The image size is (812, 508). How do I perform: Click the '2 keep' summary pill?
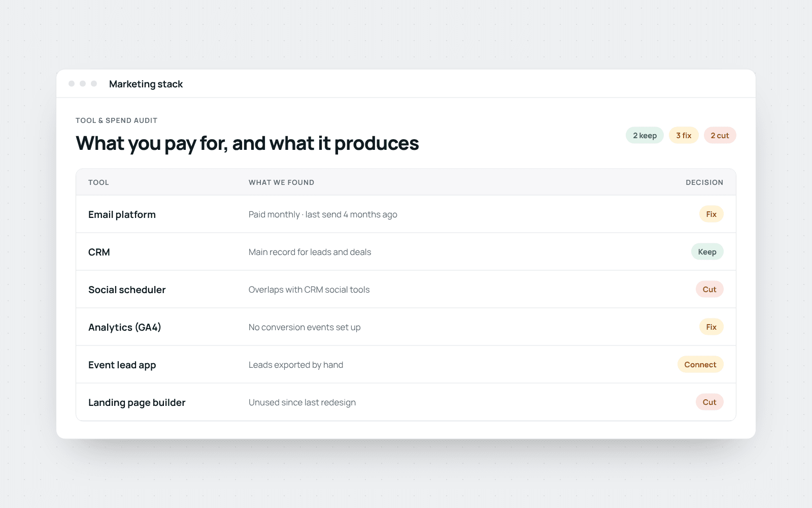pyautogui.click(x=645, y=135)
